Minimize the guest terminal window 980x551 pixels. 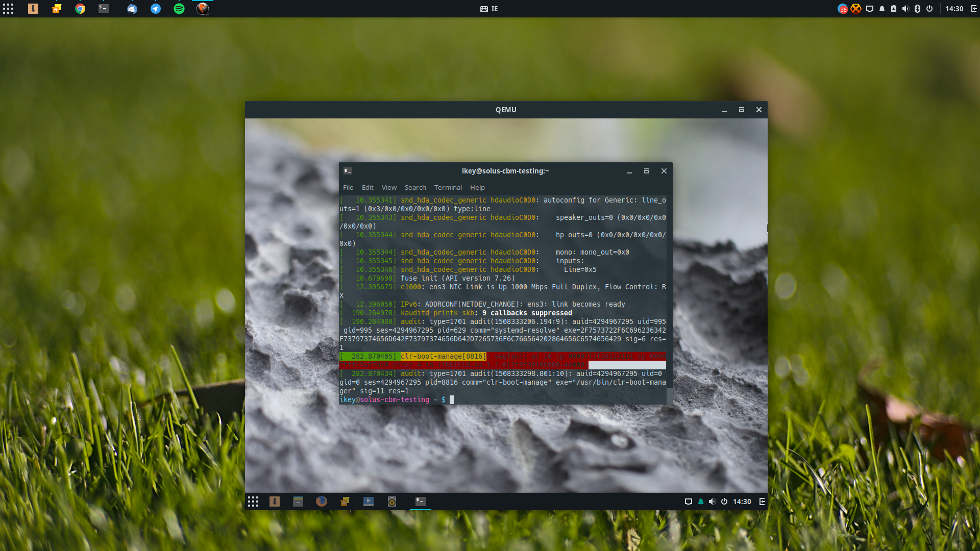coord(629,171)
